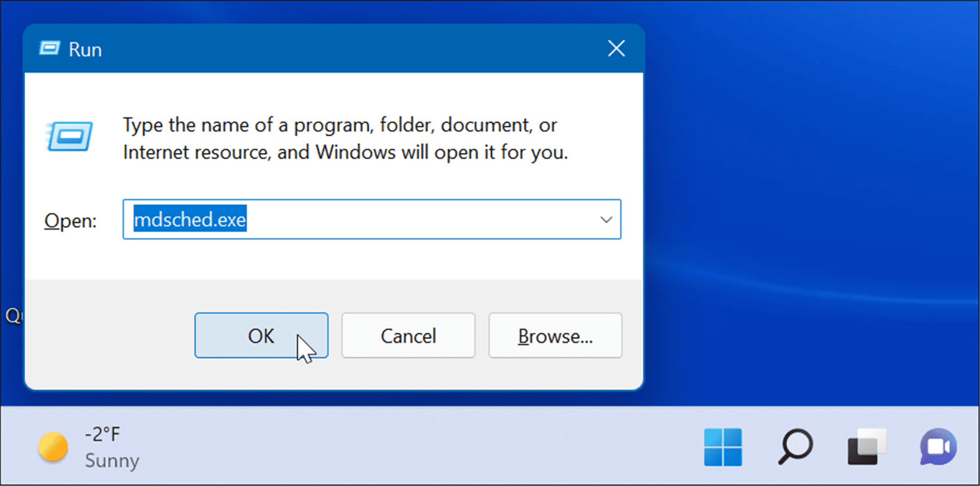Click the Run icon in the title bar
This screenshot has width=980, height=486.
(50, 48)
